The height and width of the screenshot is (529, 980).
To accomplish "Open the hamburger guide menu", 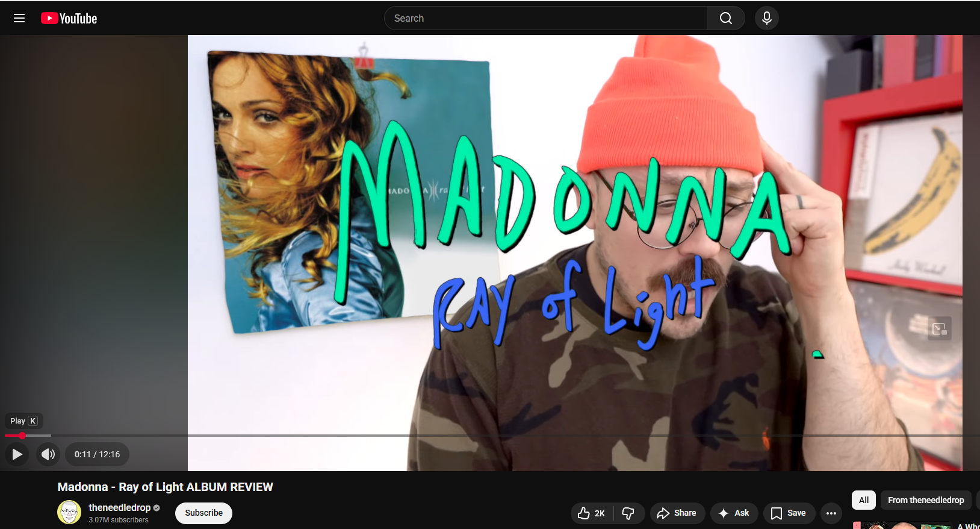I will pos(19,18).
